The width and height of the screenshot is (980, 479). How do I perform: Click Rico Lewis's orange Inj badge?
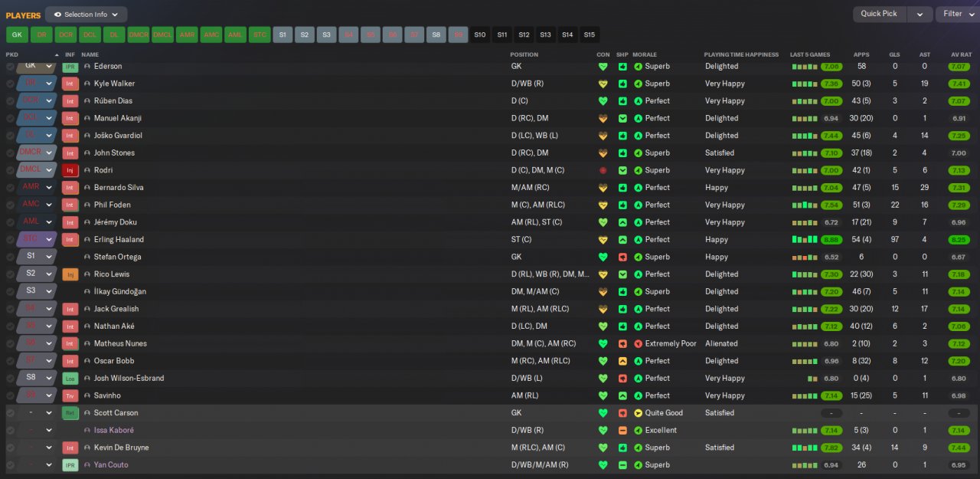pyautogui.click(x=70, y=274)
